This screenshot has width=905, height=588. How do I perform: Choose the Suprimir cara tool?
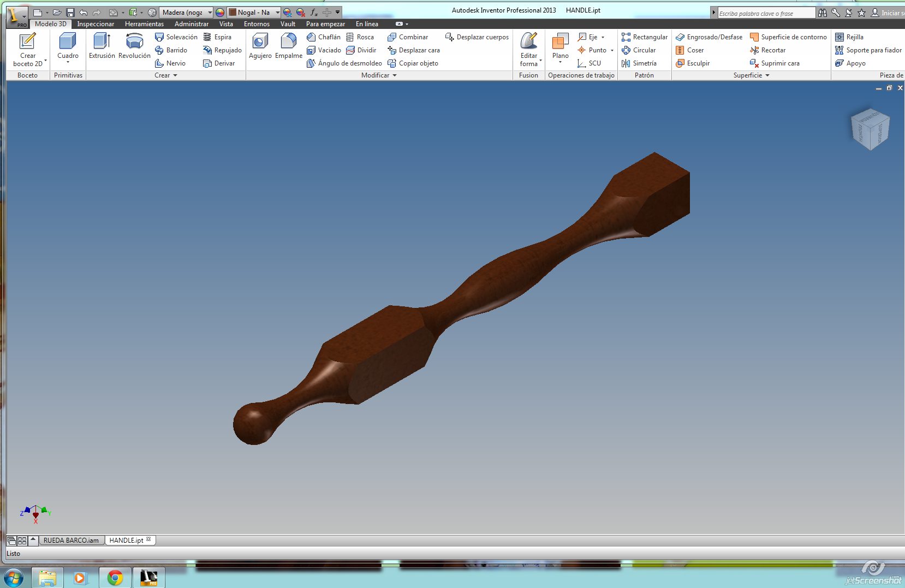775,63
